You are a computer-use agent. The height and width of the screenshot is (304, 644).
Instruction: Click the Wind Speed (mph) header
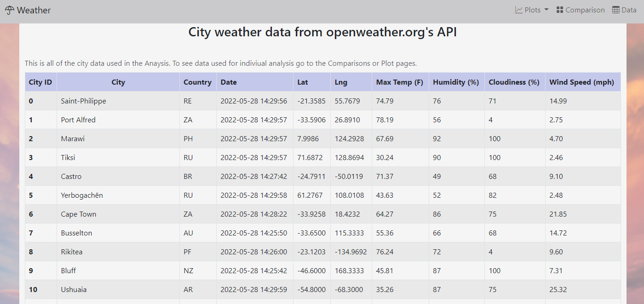tap(583, 82)
